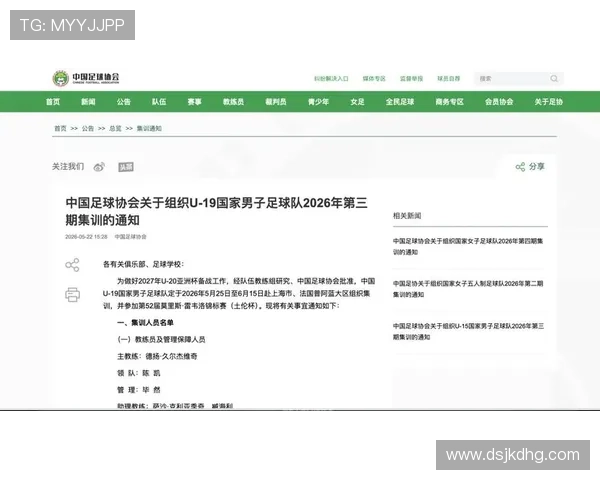
Task: Click the 分享 share label
Action: 536,167
